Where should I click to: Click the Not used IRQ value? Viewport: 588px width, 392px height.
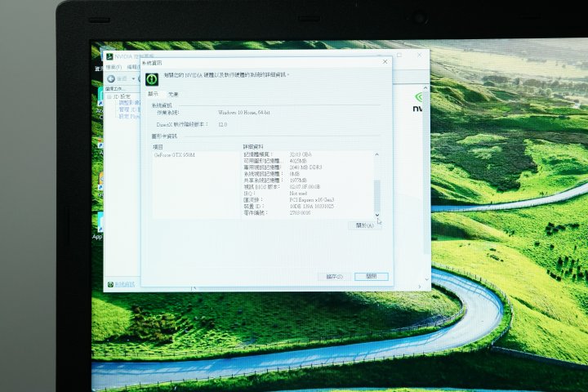click(x=298, y=194)
